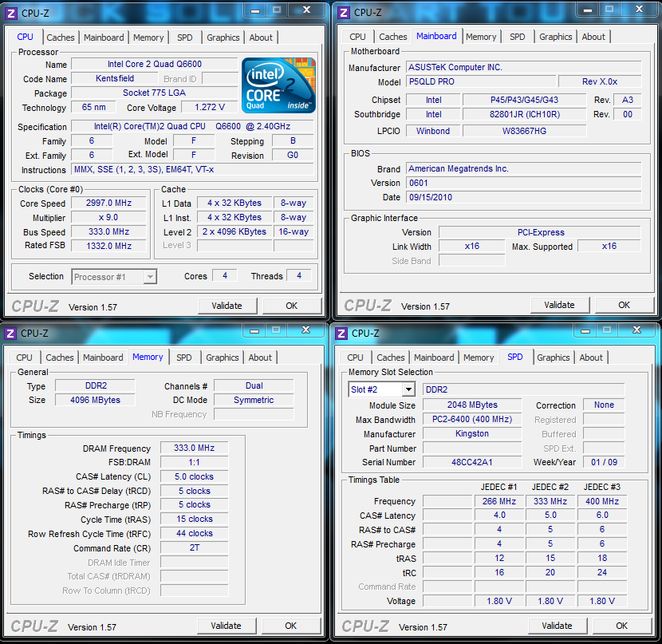This screenshot has height=644, width=662.
Task: Click OK in the SPD tab window
Action: [x=622, y=626]
